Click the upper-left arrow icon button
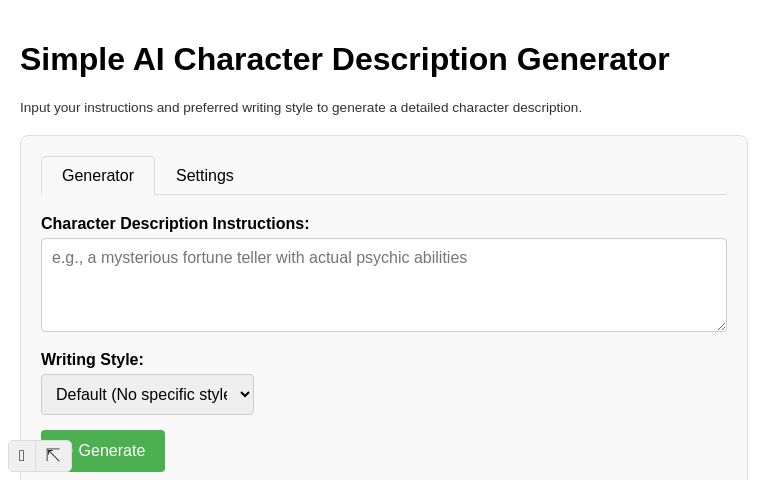Viewport: 768px width, 480px height. coord(53,456)
